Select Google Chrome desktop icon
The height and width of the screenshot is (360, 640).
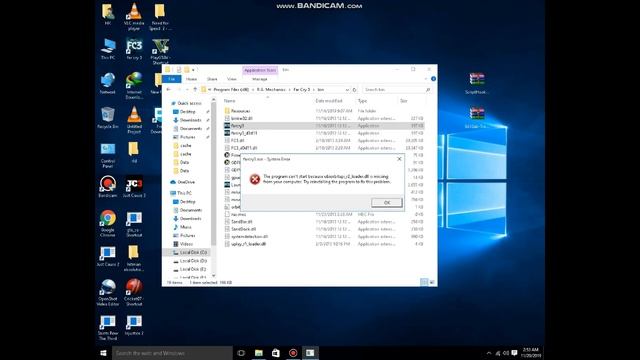coord(108,224)
